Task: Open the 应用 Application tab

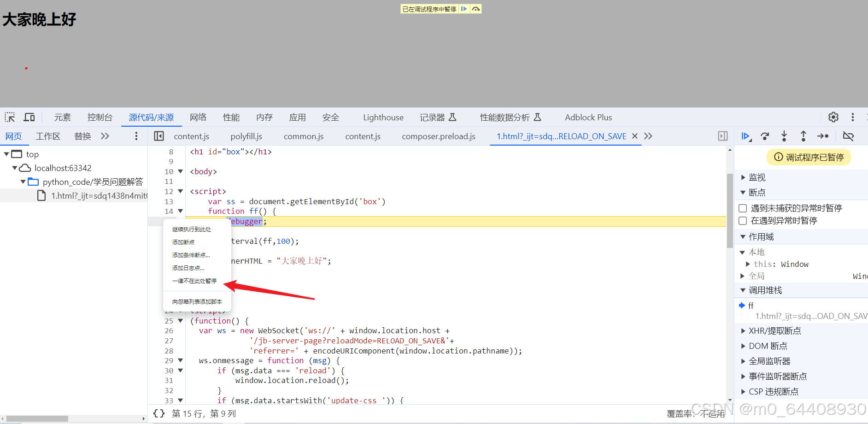Action: (298, 118)
